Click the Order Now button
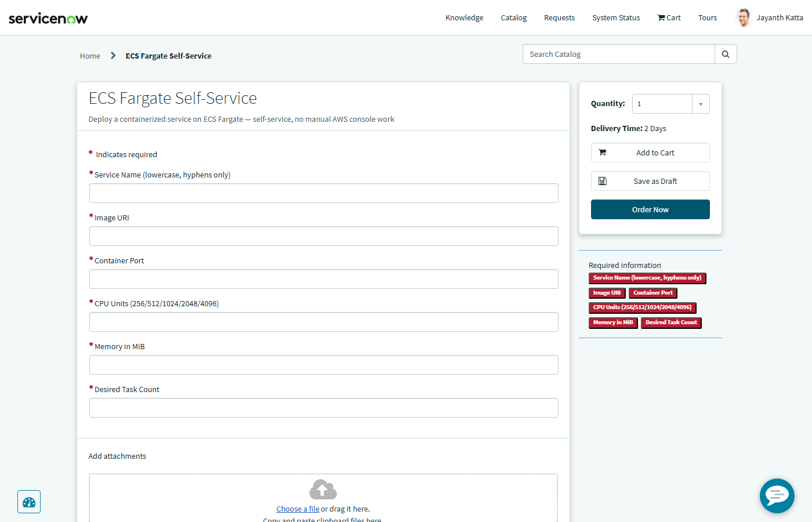Image resolution: width=812 pixels, height=522 pixels. coord(650,209)
